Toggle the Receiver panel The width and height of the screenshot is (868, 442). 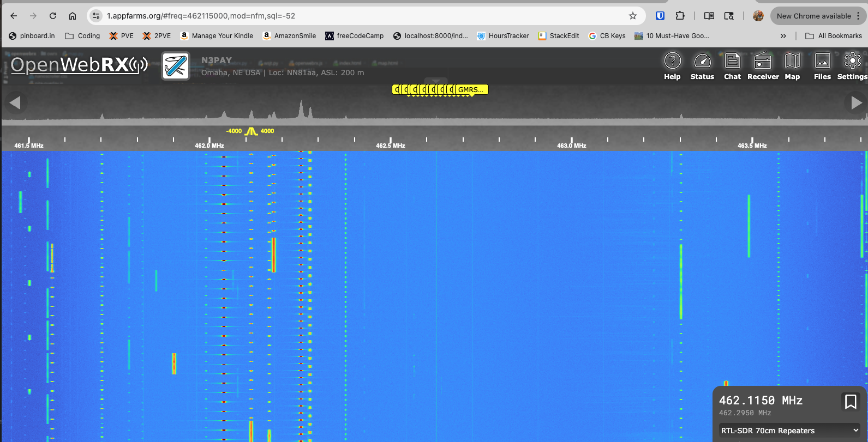tap(763, 66)
